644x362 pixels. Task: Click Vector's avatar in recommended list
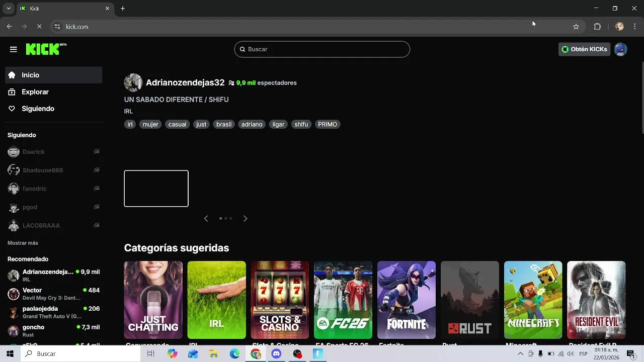click(x=14, y=294)
